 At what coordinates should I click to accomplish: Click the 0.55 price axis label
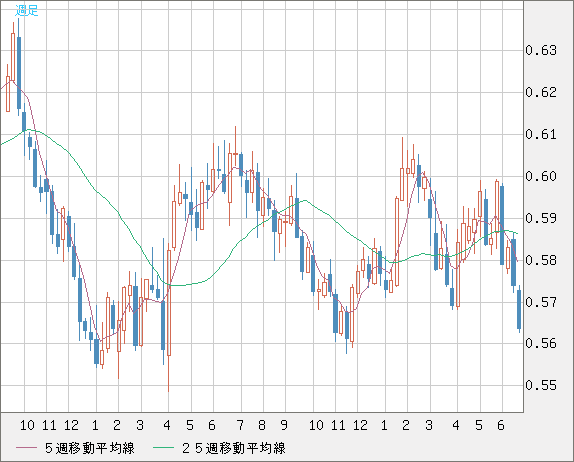click(x=541, y=385)
